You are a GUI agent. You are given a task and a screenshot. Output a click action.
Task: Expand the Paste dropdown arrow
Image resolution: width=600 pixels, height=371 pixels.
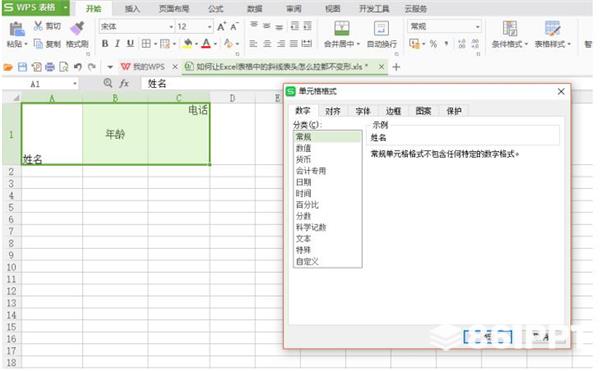point(26,44)
